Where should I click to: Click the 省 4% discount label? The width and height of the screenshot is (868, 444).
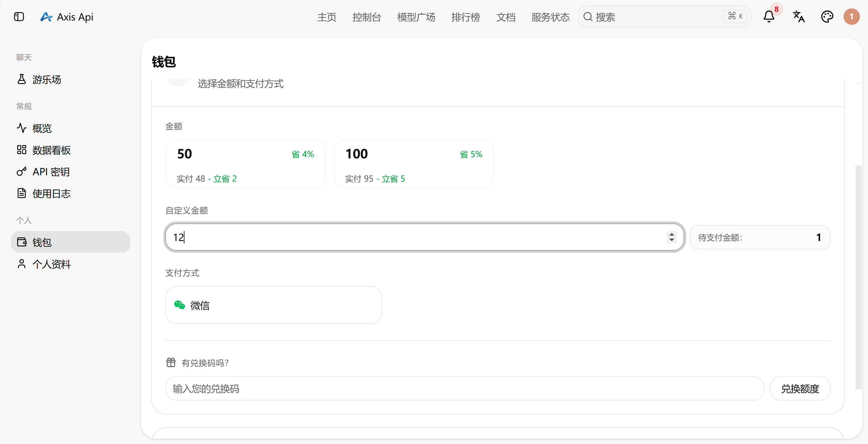click(x=303, y=154)
